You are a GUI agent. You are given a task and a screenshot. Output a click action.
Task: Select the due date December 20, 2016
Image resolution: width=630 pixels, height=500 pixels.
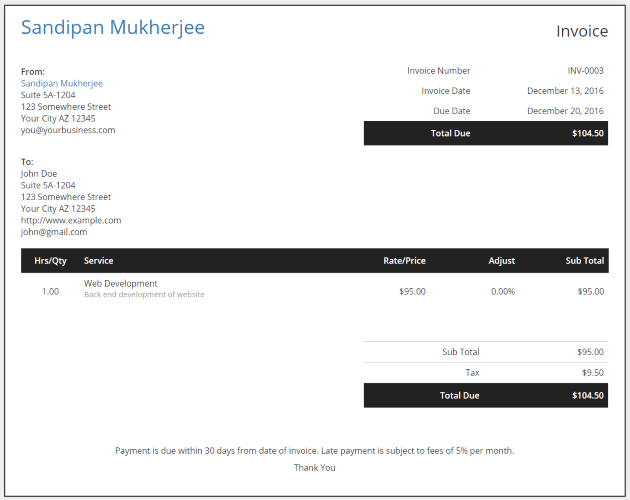565,111
